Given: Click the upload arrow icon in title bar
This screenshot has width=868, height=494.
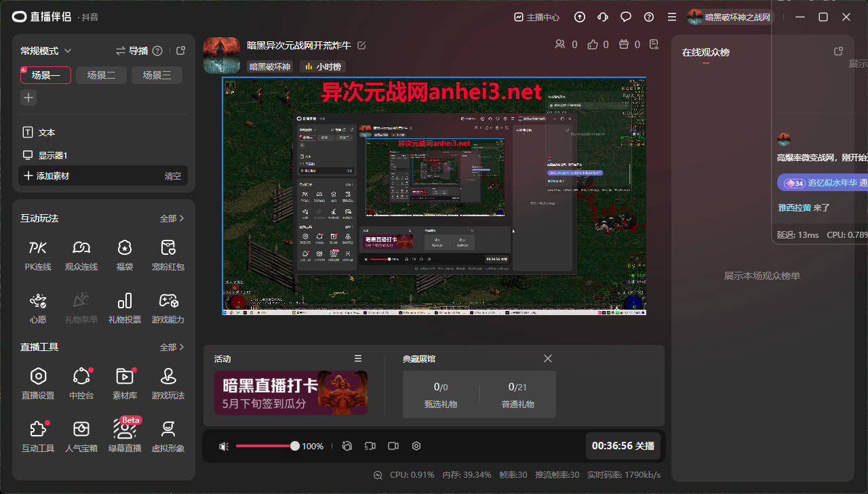Looking at the screenshot, I should click(580, 17).
